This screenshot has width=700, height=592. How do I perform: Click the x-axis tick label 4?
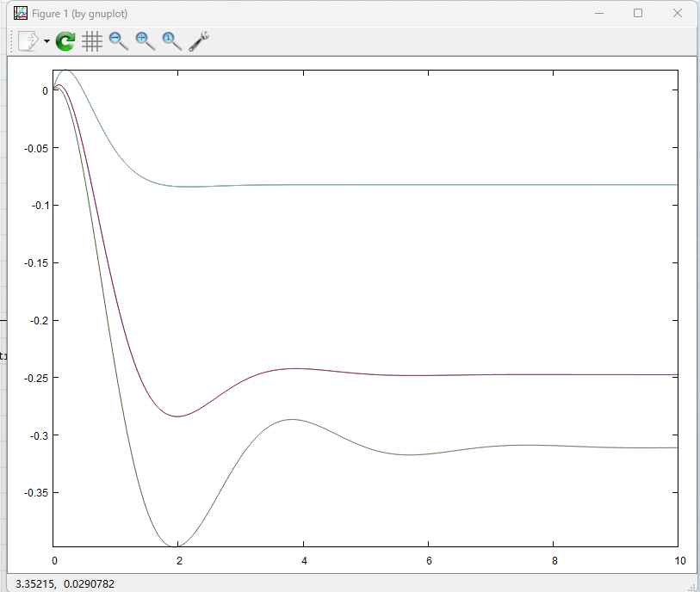pos(303,560)
